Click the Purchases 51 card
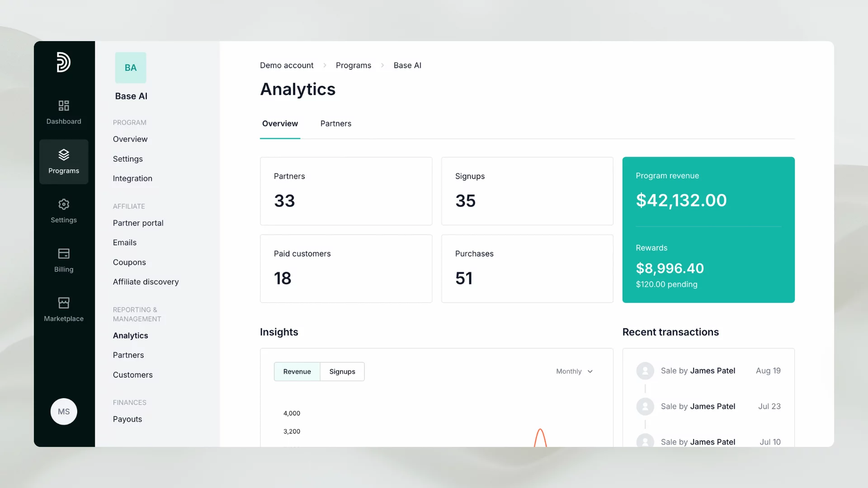 527,269
